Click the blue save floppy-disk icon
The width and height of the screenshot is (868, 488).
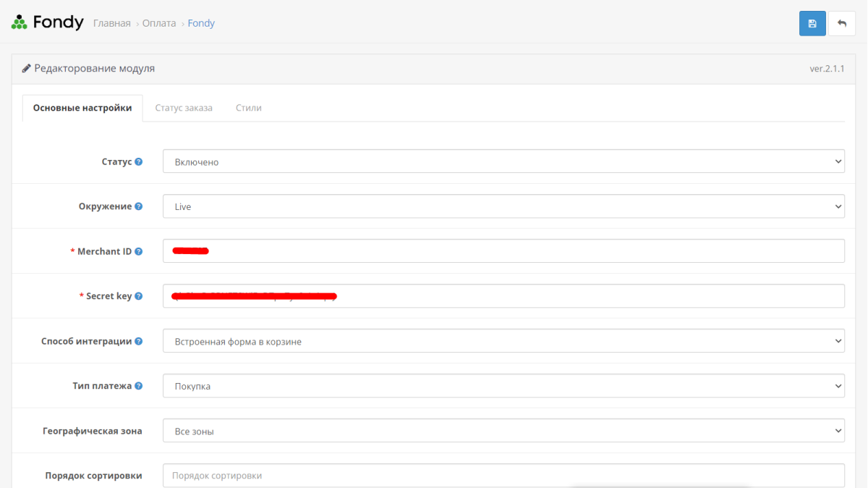point(812,23)
